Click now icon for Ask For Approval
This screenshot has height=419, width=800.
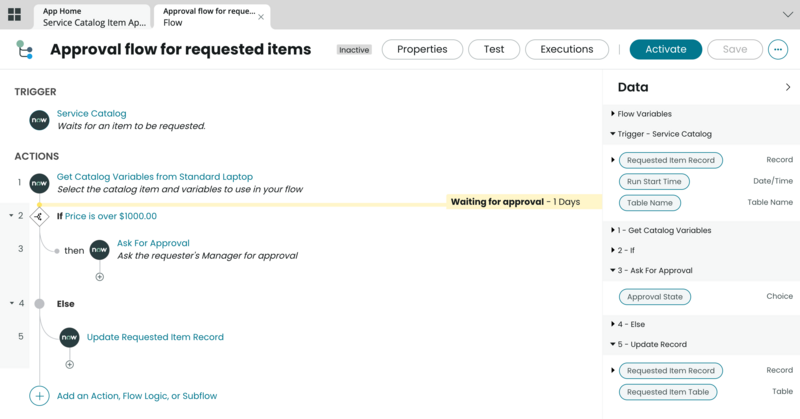click(99, 250)
